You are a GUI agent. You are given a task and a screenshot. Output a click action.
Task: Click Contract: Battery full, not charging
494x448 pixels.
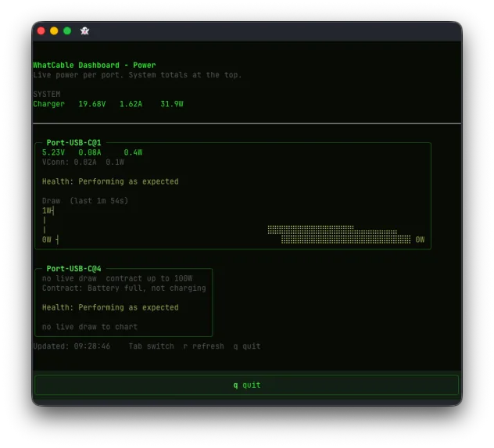[x=123, y=289]
